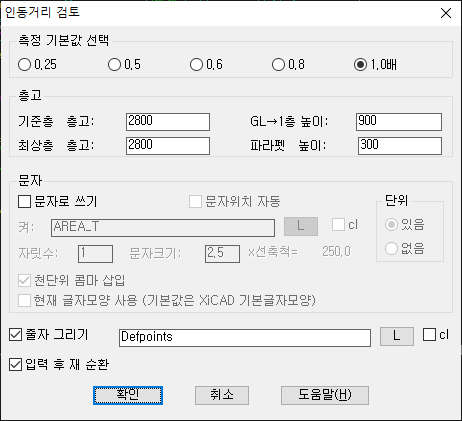
Task: Click the L button next to AREA_T
Action: point(301,226)
